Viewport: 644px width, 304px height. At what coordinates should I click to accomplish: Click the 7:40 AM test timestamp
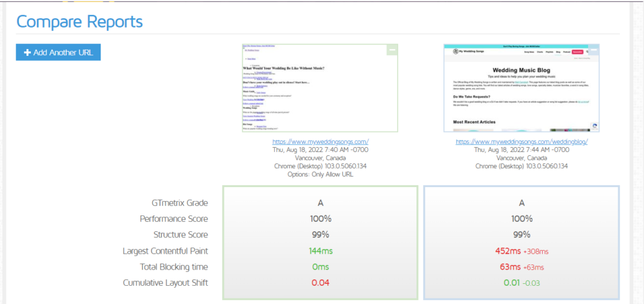320,149
